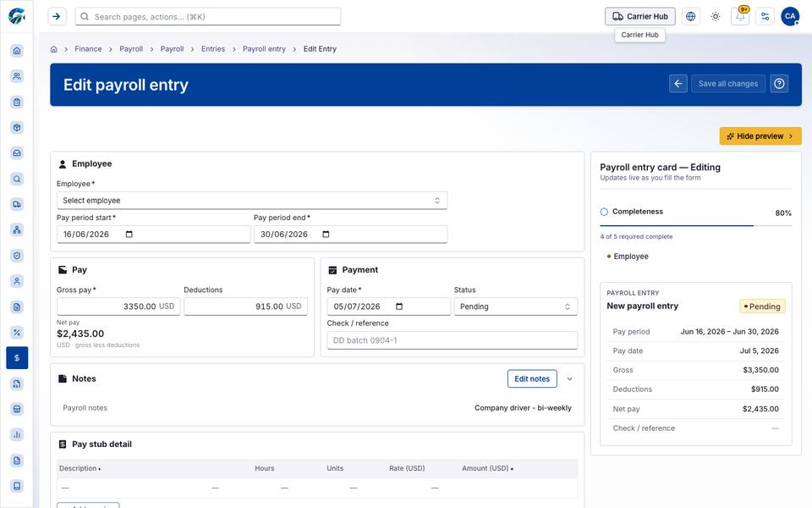The image size is (812, 508).
Task: Open the Status dropdown showing Pending
Action: pos(515,306)
